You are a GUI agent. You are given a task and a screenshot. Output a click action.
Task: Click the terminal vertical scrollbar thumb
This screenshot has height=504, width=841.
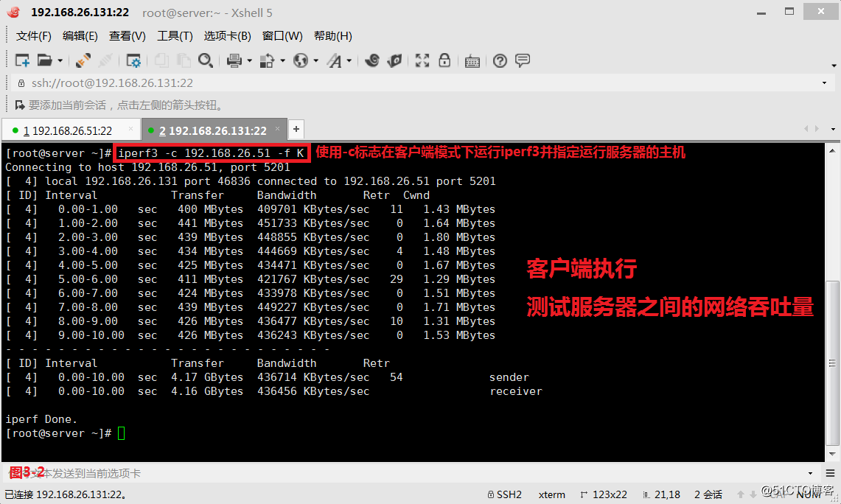coord(832,363)
